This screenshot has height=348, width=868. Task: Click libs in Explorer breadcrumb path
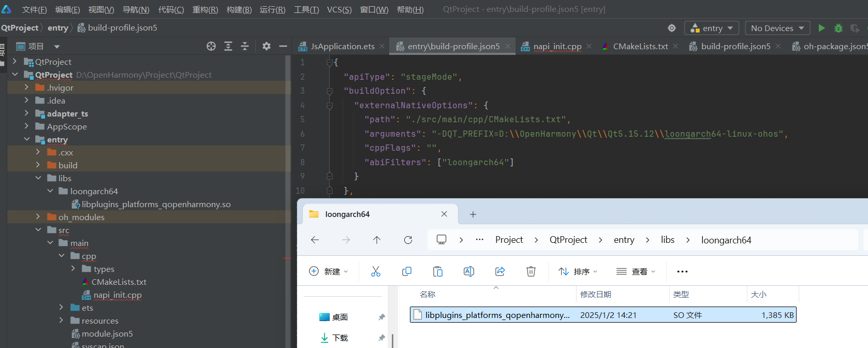(x=667, y=240)
